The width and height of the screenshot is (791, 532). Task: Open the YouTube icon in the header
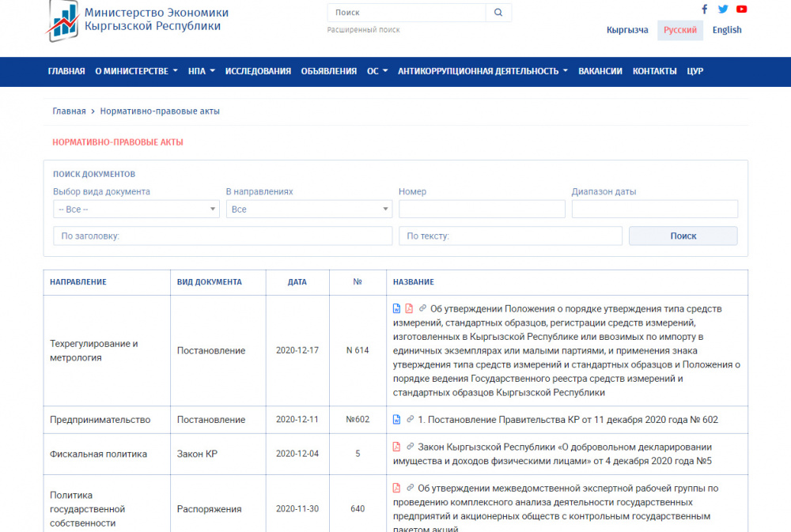pos(741,9)
